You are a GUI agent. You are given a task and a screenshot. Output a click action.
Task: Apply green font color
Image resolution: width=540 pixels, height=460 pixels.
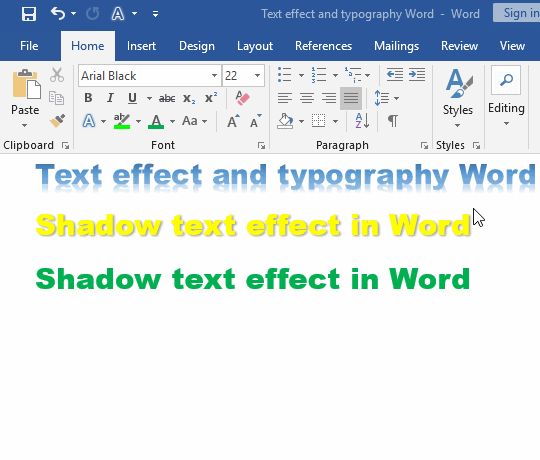pyautogui.click(x=156, y=121)
